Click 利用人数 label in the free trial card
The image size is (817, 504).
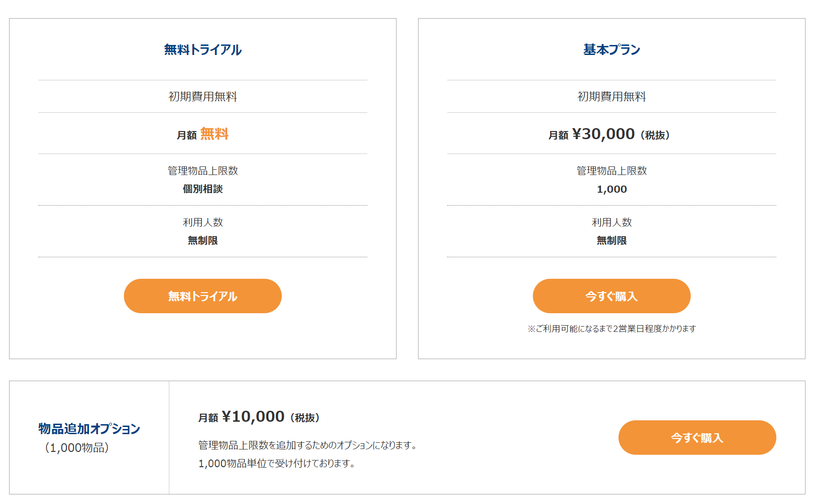pyautogui.click(x=203, y=222)
